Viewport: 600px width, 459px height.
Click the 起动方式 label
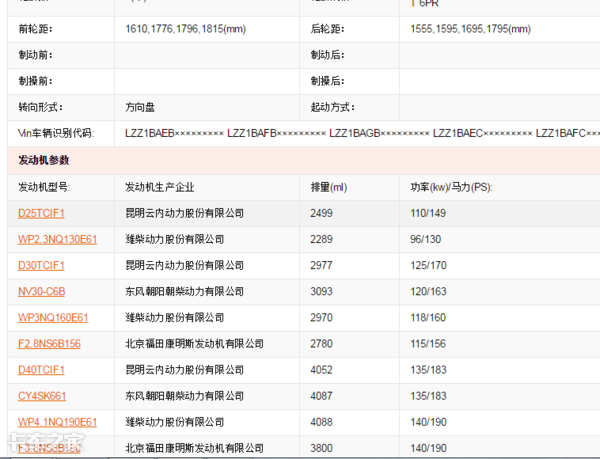(333, 107)
